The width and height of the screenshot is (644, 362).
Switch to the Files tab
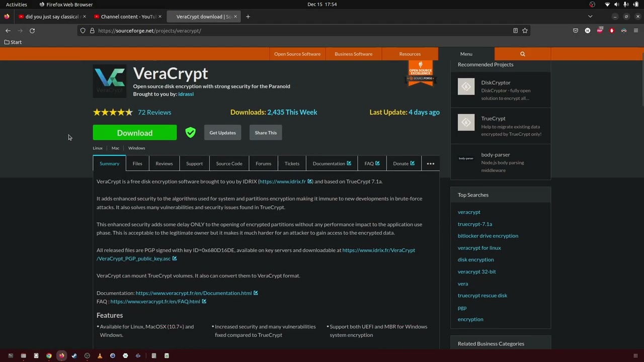point(137,163)
